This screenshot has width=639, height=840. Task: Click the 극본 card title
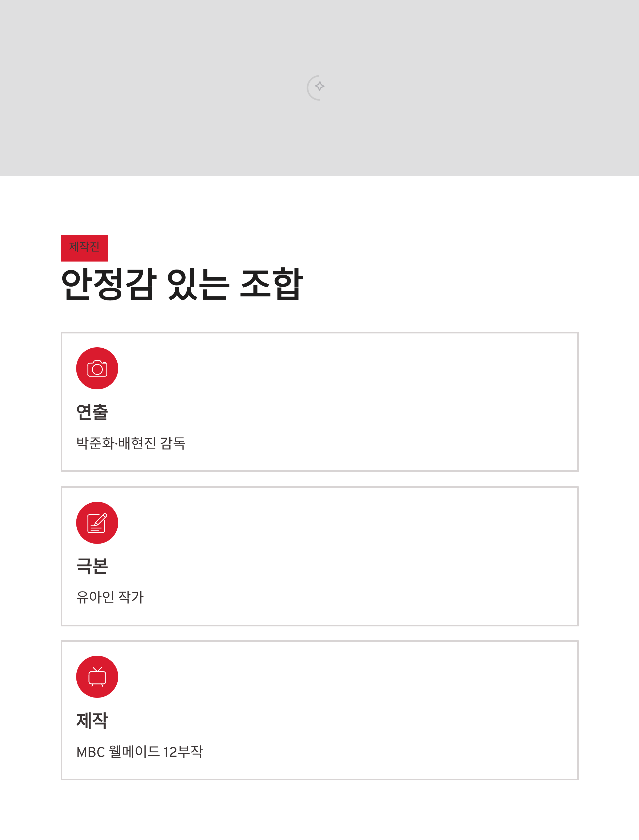tap(92, 566)
